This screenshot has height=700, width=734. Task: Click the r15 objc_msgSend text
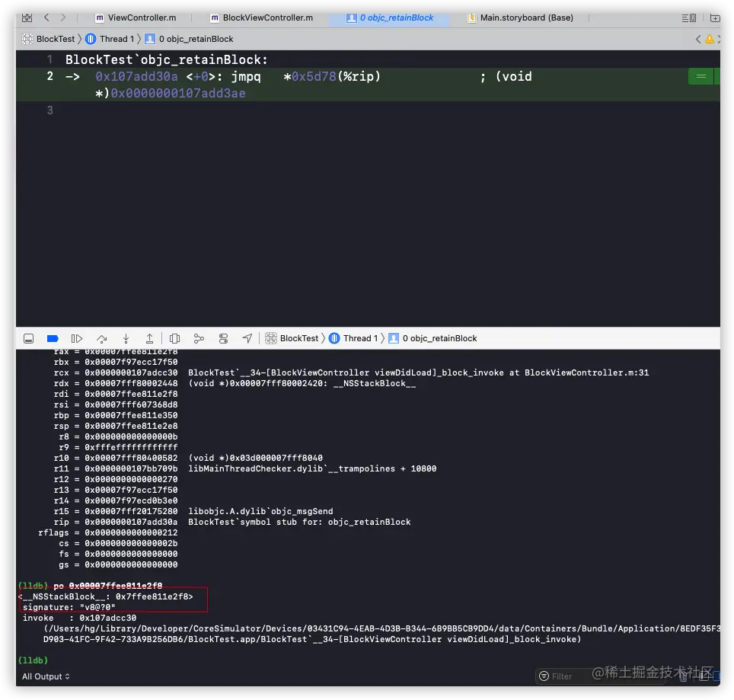tap(260, 511)
